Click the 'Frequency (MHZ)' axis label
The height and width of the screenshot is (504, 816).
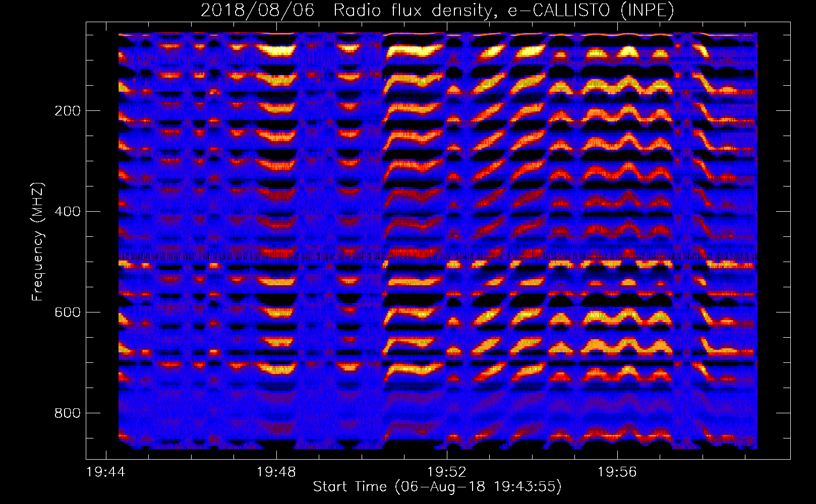(37, 242)
